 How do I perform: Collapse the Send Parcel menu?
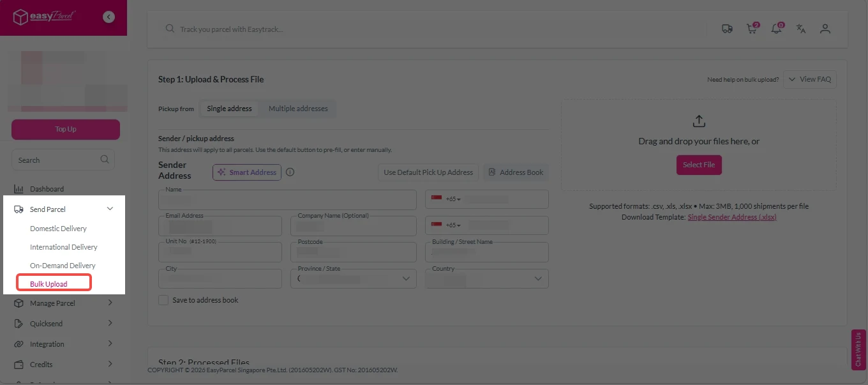pos(109,208)
